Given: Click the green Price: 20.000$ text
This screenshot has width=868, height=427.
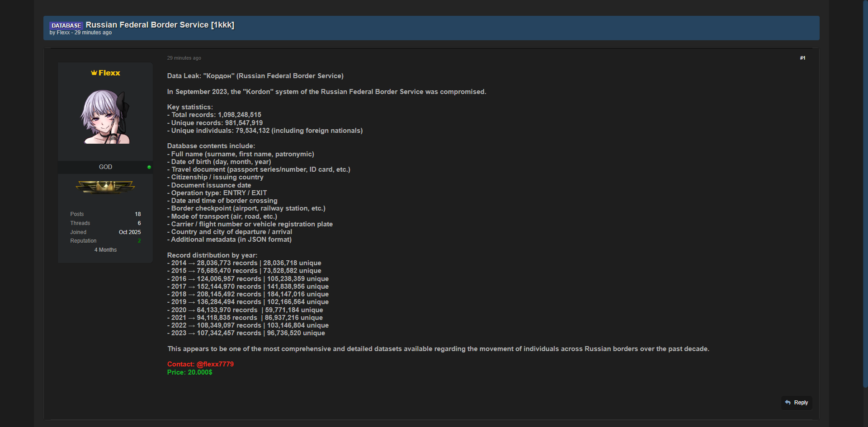Looking at the screenshot, I should coord(189,372).
